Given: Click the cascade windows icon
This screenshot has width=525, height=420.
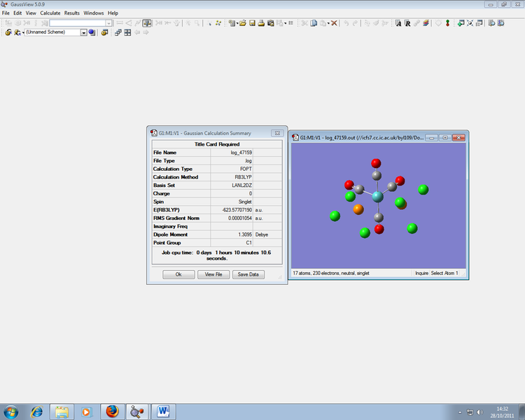Looking at the screenshot, I should click(118, 32).
